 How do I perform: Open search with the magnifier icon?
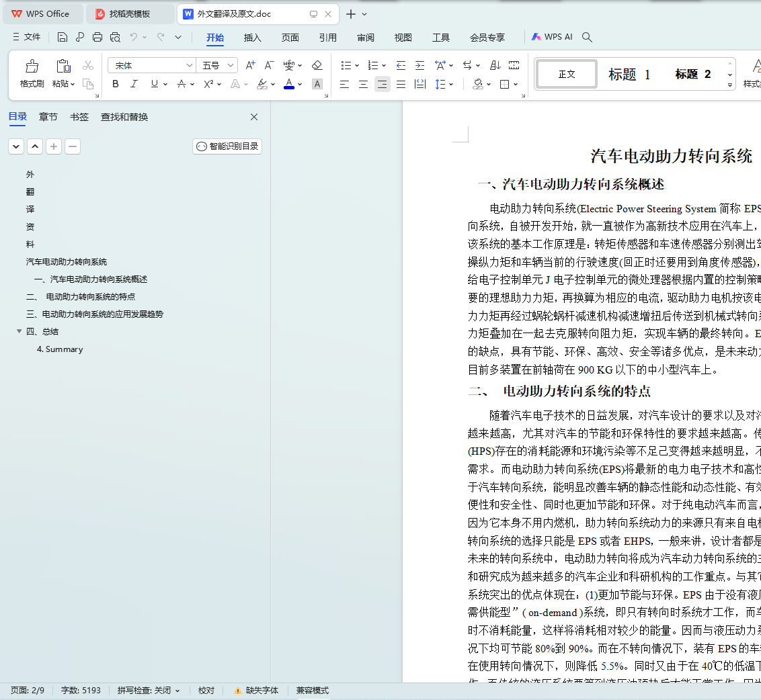pos(587,38)
